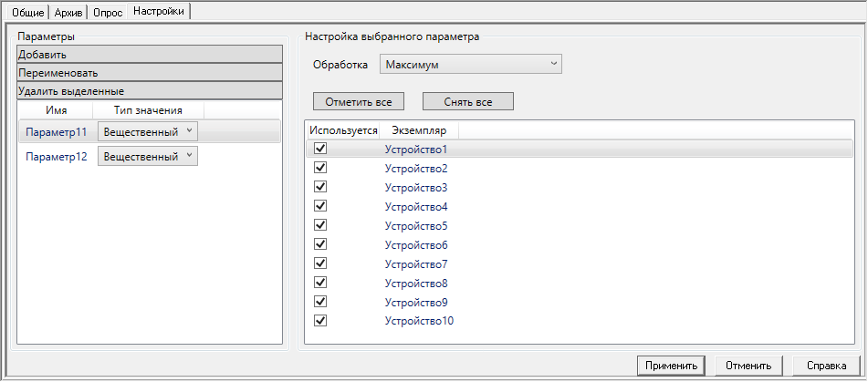Open help with the Справка button
The height and width of the screenshot is (382, 868).
point(827,366)
